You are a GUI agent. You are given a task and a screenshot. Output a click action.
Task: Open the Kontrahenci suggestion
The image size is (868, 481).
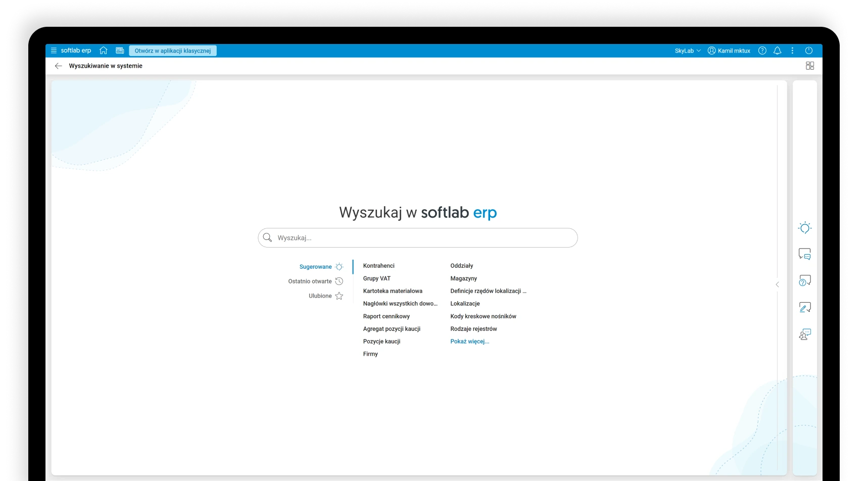click(378, 266)
